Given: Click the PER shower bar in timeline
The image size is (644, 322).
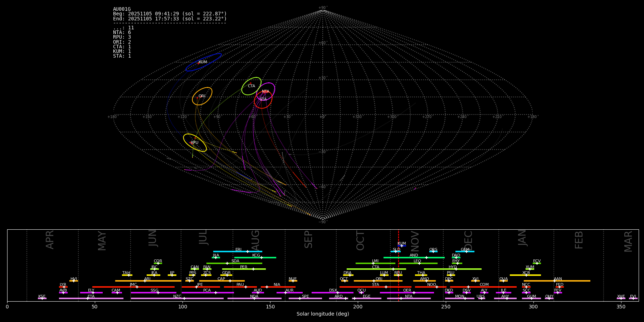Looking at the screenshot, I should click(244, 269).
